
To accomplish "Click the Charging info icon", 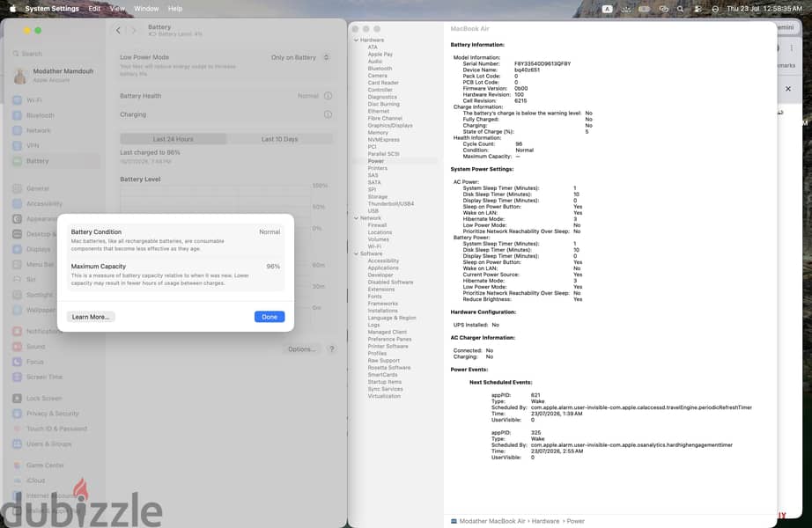I will click(328, 114).
